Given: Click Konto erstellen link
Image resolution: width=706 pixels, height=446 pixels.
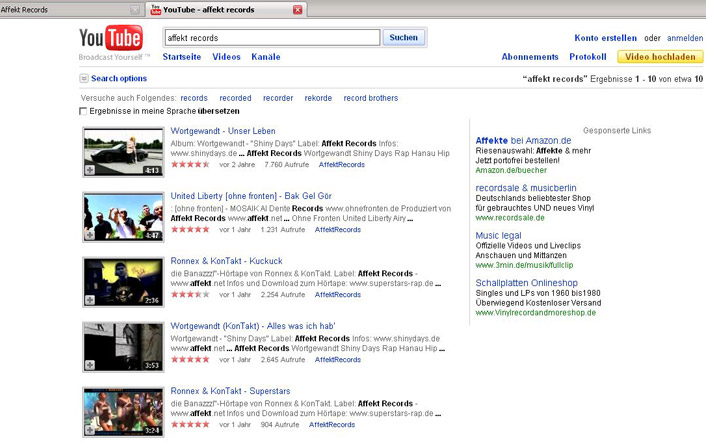Looking at the screenshot, I should click(x=606, y=38).
